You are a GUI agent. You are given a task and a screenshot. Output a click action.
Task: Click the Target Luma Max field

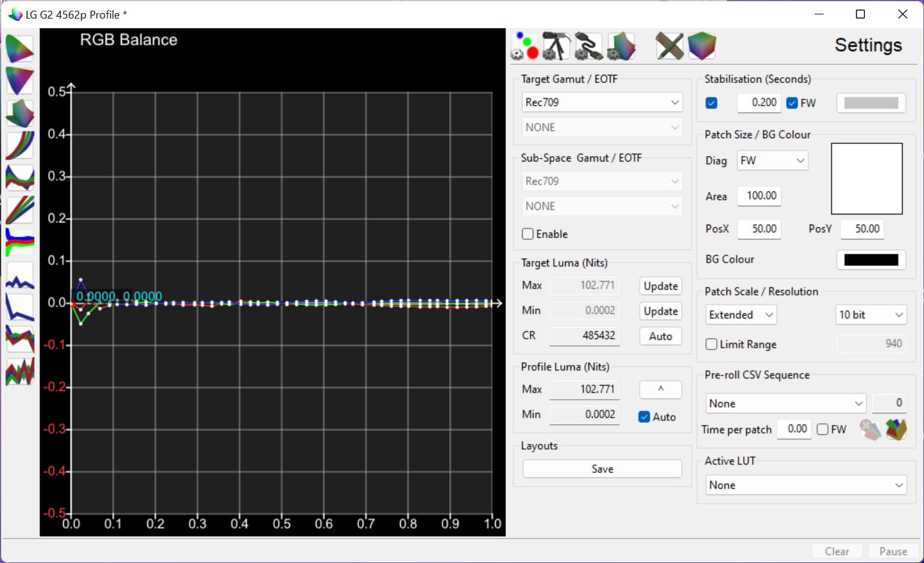tap(584, 285)
